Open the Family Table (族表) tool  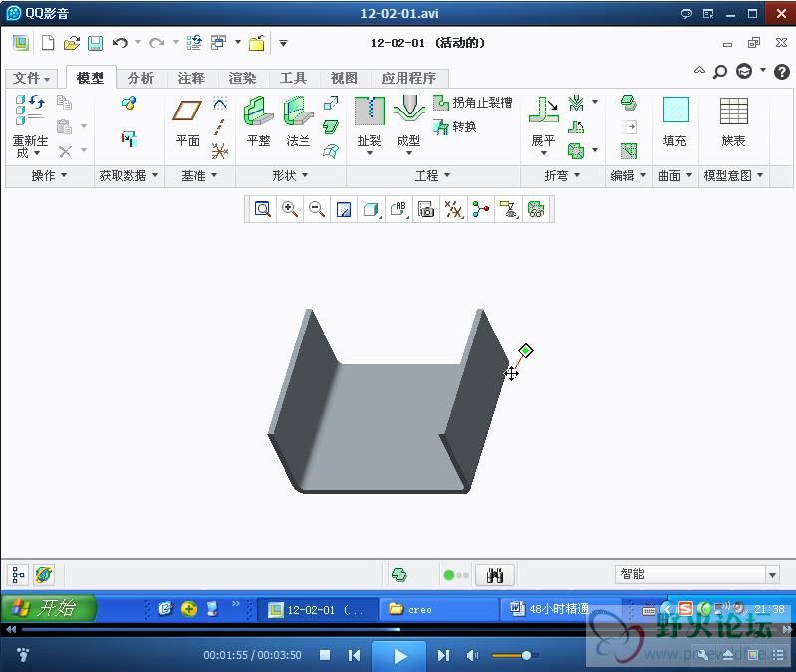733,122
